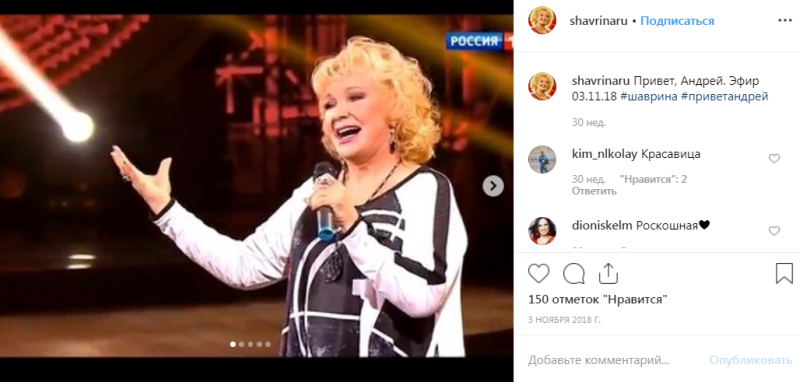The height and width of the screenshot is (382, 800).
Task: Open the 3 ноября 2018 г. post date link
Action: (x=564, y=320)
